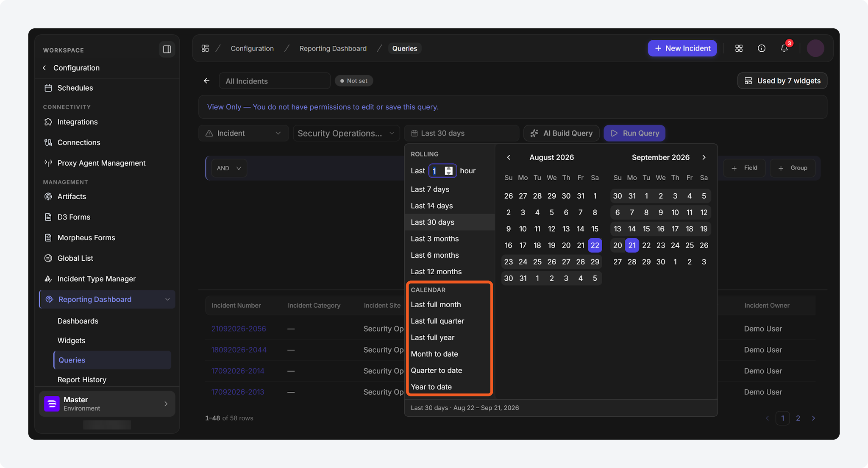Open the Security Operations site dropdown
This screenshot has width=868, height=468.
(346, 133)
